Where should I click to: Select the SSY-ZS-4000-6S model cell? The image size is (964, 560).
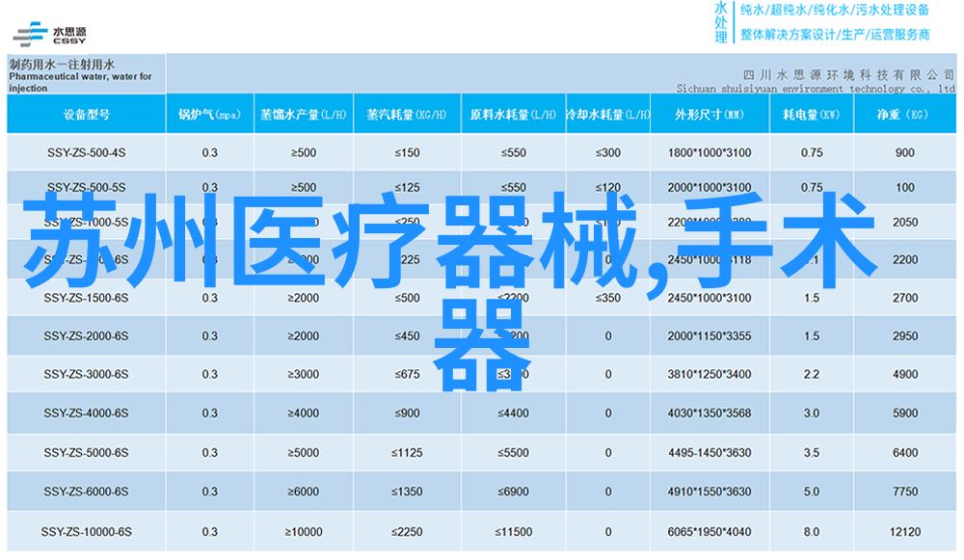click(86, 413)
